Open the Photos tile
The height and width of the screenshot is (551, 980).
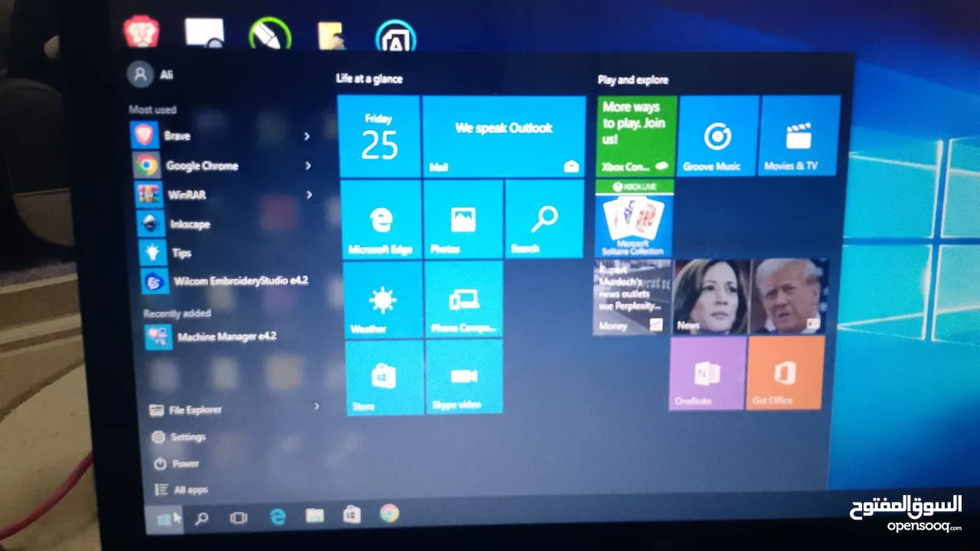tap(463, 220)
